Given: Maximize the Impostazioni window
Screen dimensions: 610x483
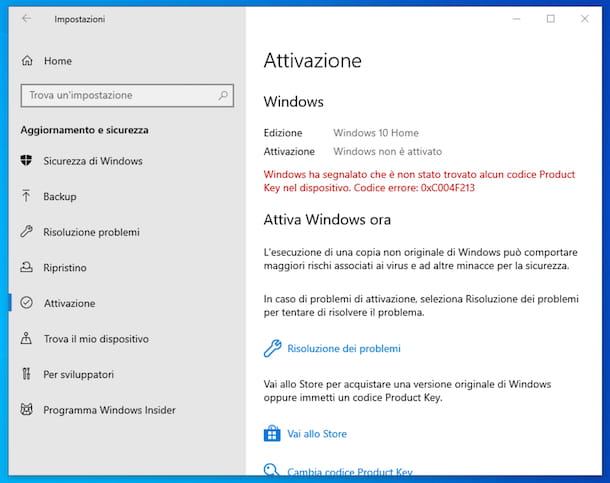Looking at the screenshot, I should (550, 19).
